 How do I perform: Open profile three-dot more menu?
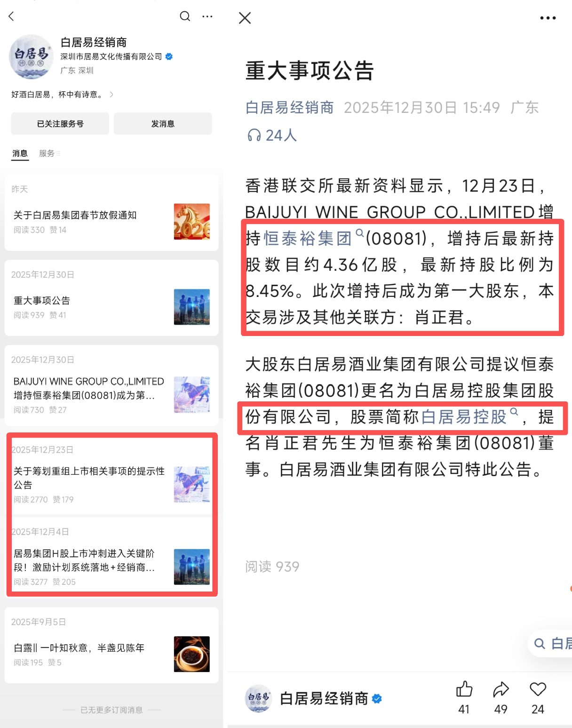click(207, 16)
